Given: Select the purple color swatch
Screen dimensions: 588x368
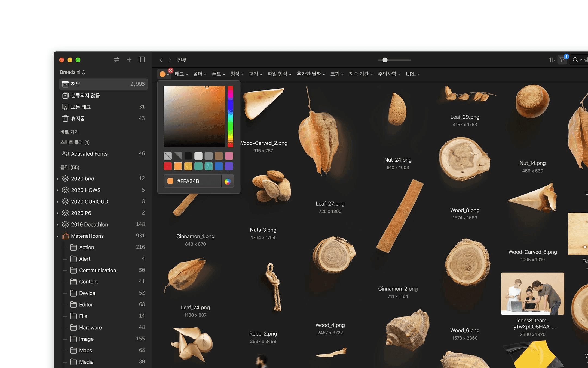Looking at the screenshot, I should click(229, 166).
